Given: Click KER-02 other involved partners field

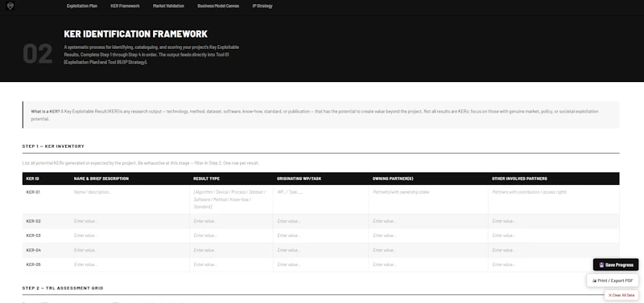Looking at the screenshot, I should (x=554, y=221).
